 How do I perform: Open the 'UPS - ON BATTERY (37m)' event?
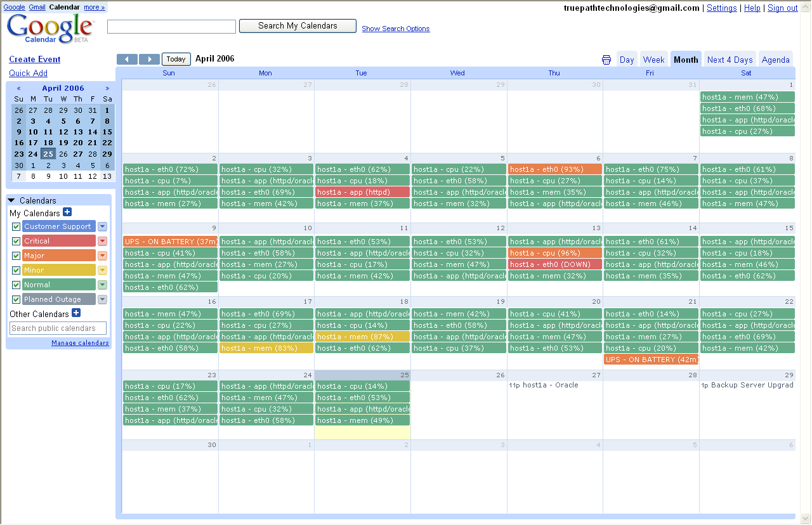[170, 242]
